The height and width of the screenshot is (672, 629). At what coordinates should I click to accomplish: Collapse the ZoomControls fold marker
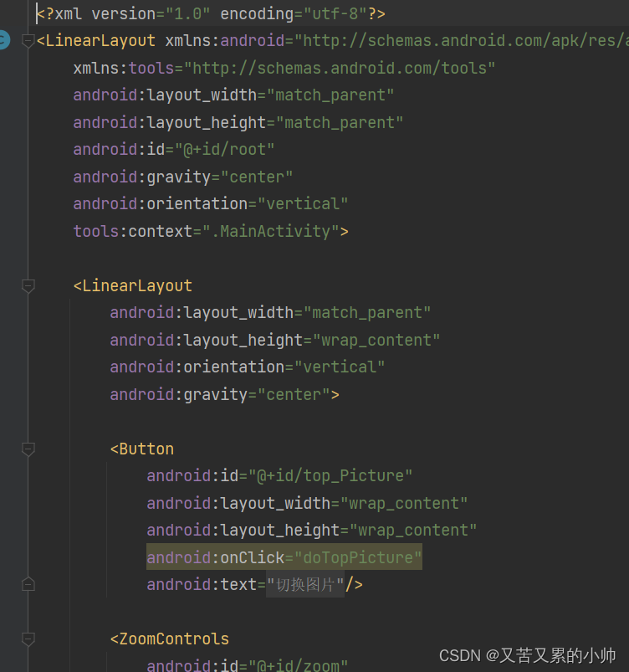pos(28,639)
